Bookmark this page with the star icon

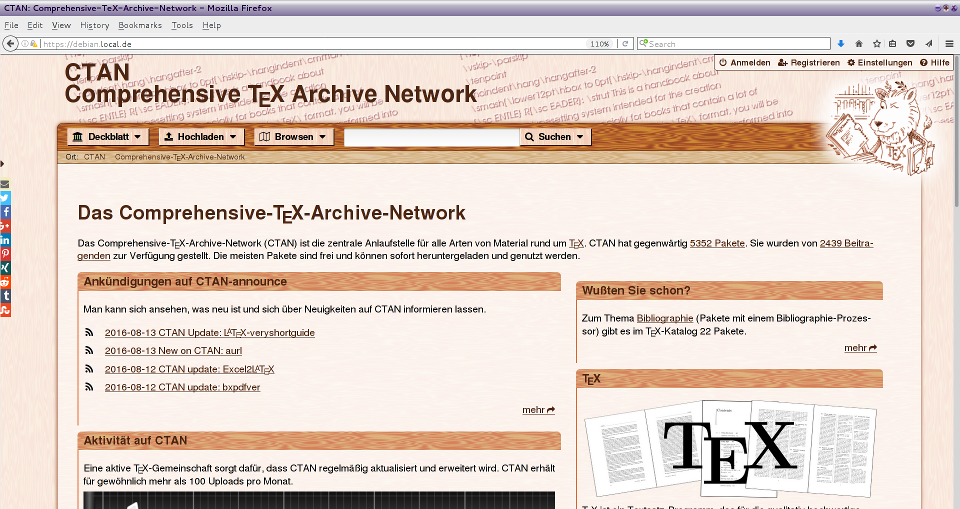pyautogui.click(x=877, y=43)
